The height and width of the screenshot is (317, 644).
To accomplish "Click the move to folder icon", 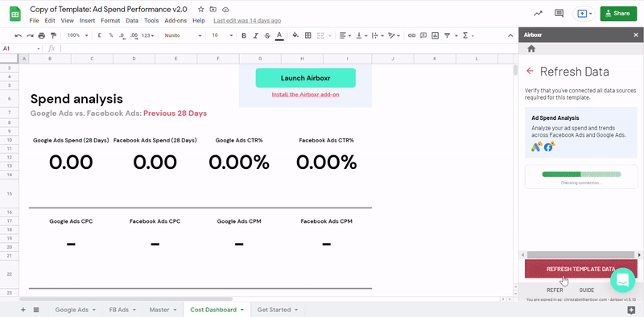I will click(213, 9).
